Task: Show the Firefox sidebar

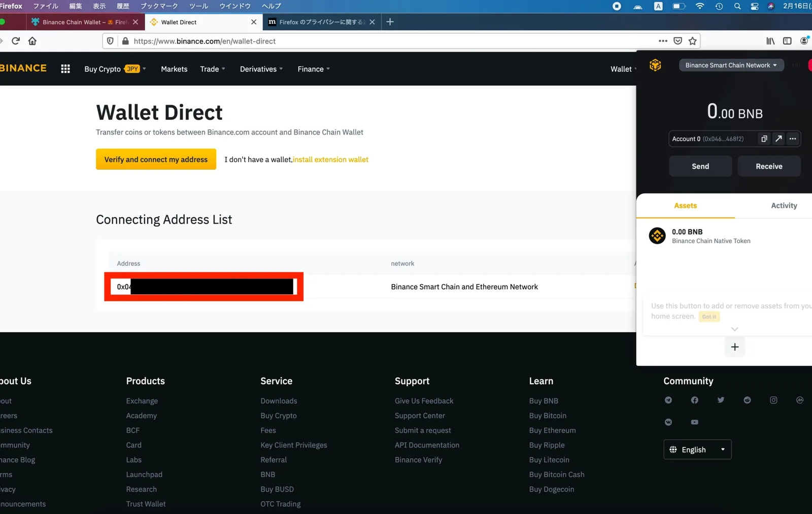Action: coord(787,41)
